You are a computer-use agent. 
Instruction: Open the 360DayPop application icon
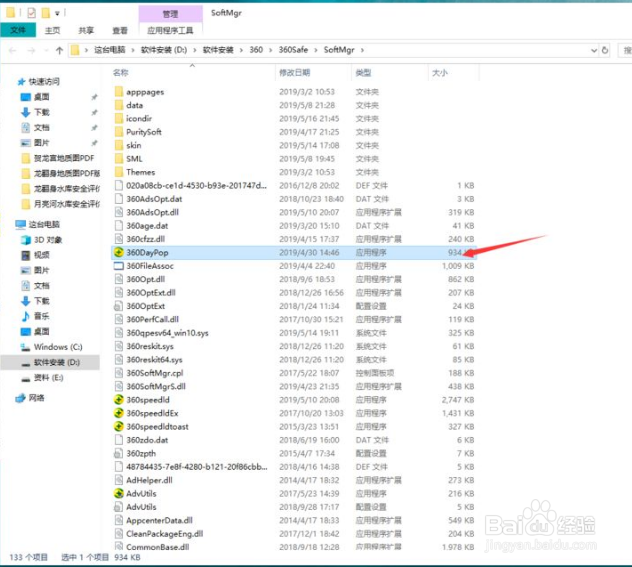(x=118, y=252)
